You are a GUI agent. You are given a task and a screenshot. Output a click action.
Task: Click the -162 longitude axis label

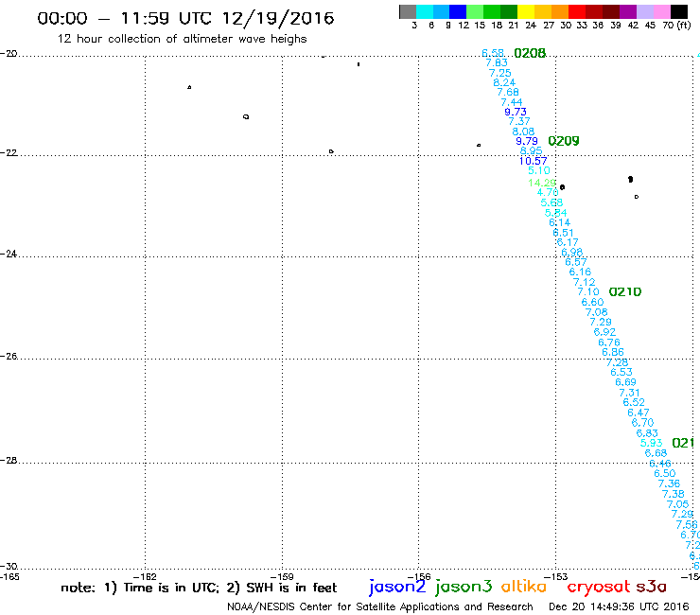click(x=146, y=576)
